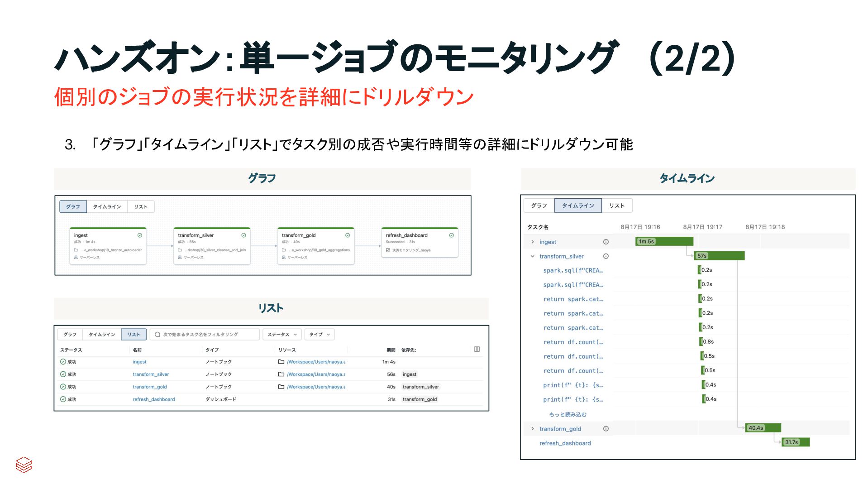The height and width of the screenshot is (489, 868).
Task: Click the success check icon on ingest graph node
Action: tap(140, 235)
